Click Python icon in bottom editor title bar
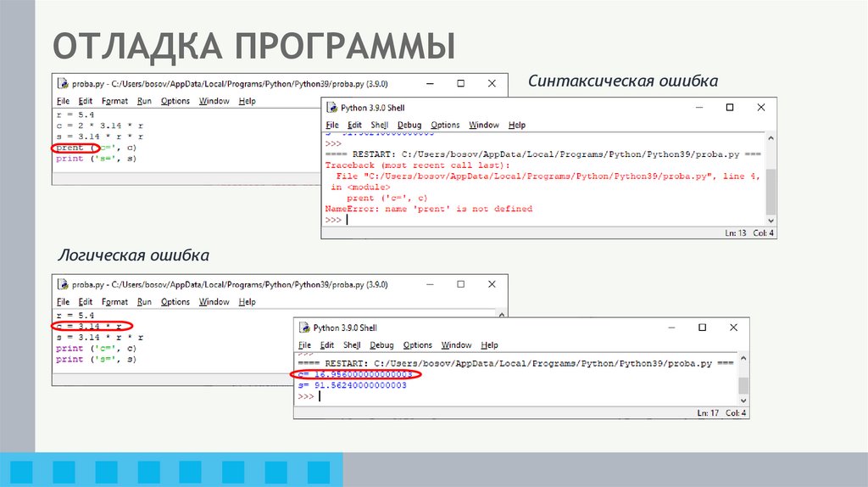Screen dimensions: 868x487 [63, 285]
